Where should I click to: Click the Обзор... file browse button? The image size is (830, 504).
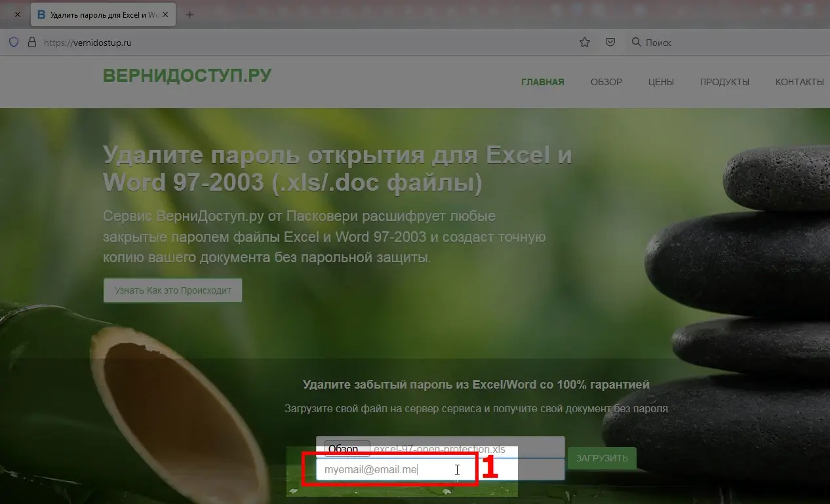pyautogui.click(x=347, y=448)
